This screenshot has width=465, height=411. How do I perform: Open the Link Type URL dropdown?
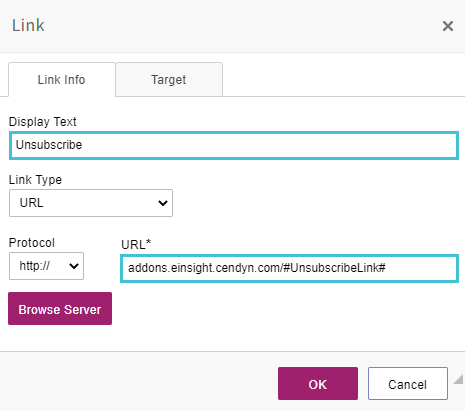coord(91,203)
